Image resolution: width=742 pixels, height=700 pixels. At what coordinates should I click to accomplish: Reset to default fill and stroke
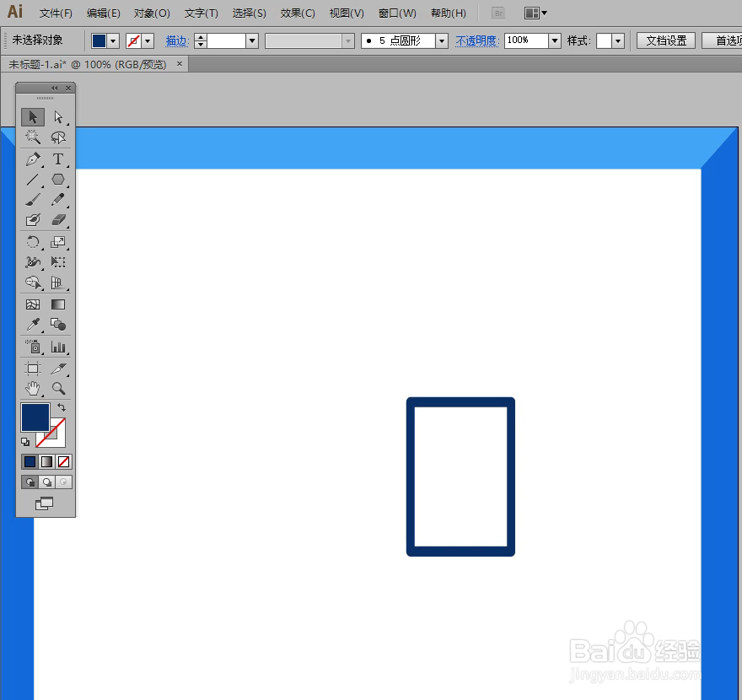pyautogui.click(x=25, y=442)
